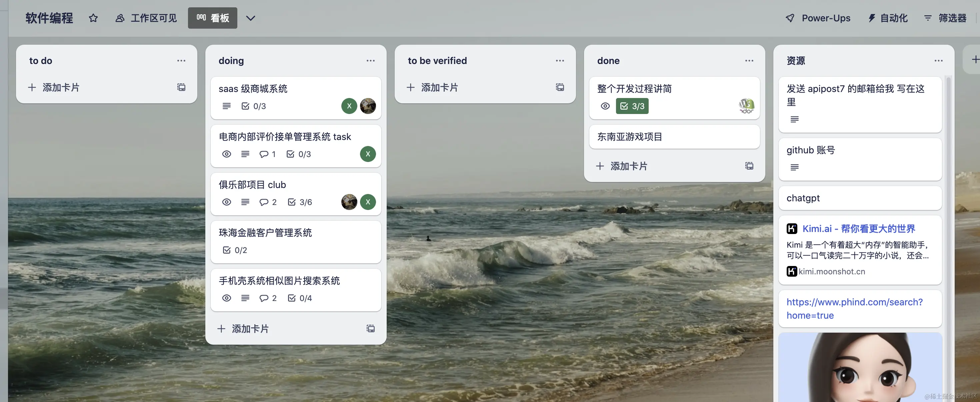Viewport: 980px width, 402px height.
Task: Add another list with plus icon
Action: tap(975, 60)
